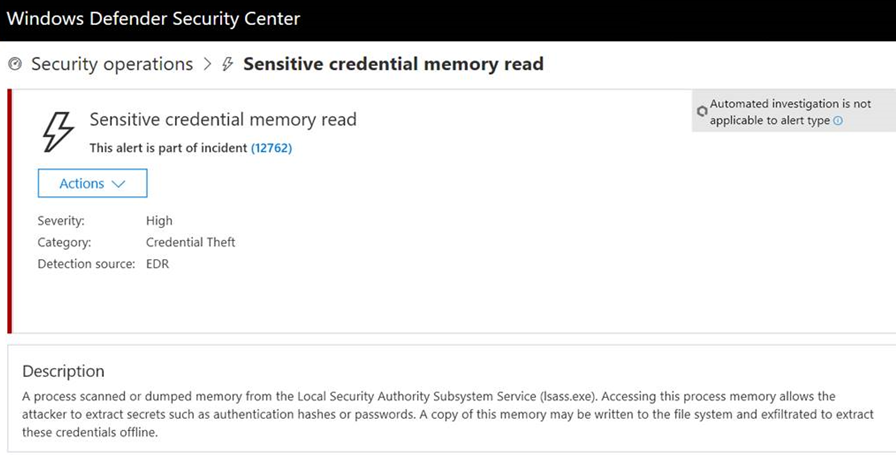
Task: Open incident 12762 link
Action: pyautogui.click(x=271, y=148)
